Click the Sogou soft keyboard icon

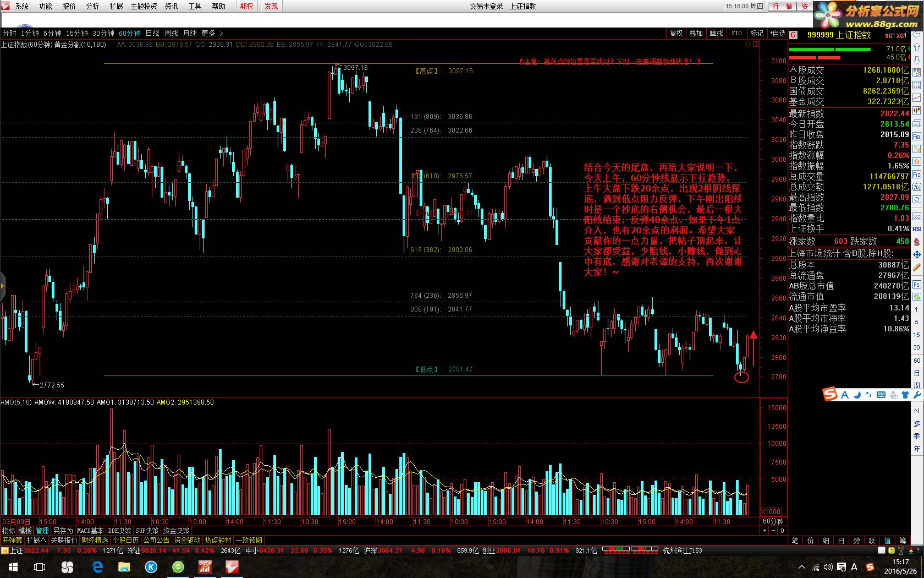click(x=881, y=395)
